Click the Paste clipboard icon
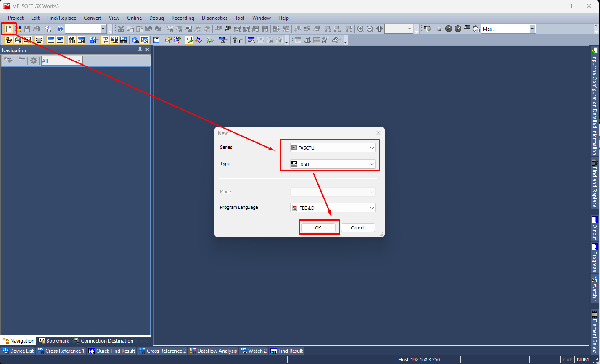The height and width of the screenshot is (364, 600). click(140, 29)
